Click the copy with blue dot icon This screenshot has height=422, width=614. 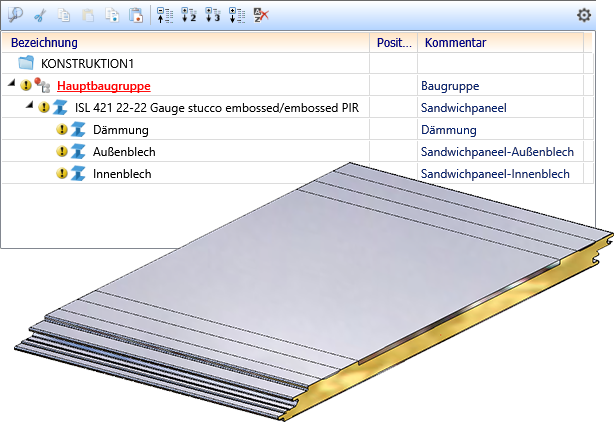click(112, 15)
